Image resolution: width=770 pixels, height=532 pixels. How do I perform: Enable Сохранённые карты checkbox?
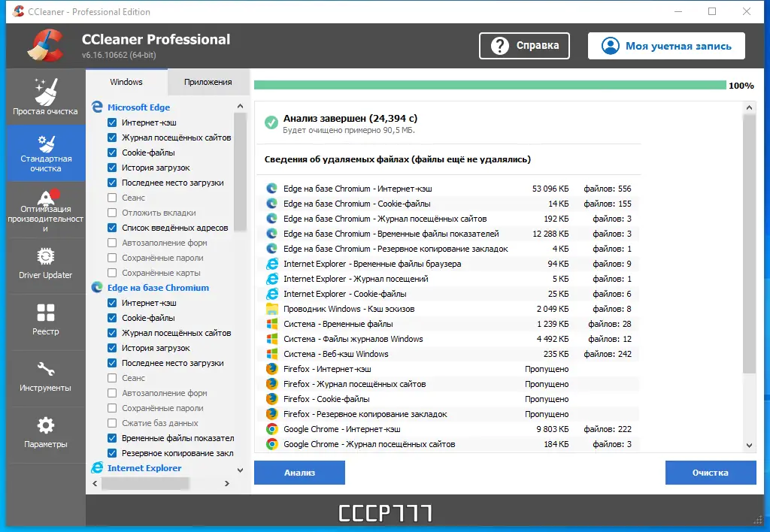(112, 273)
